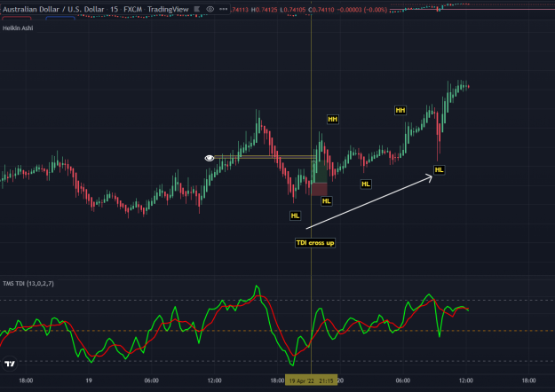Select the Heikin Ashi legend label
This screenshot has height=392, width=555.
[x=18, y=27]
